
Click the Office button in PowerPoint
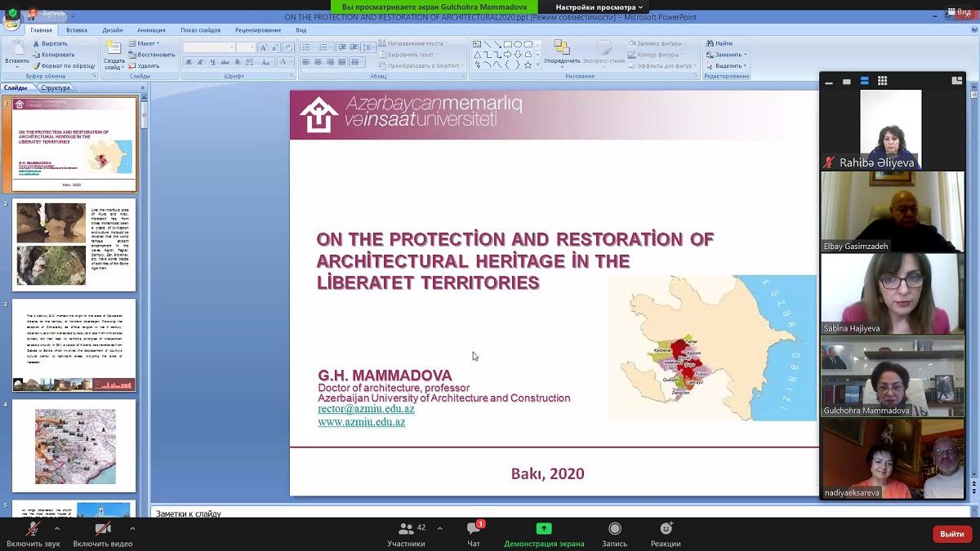tap(11, 24)
